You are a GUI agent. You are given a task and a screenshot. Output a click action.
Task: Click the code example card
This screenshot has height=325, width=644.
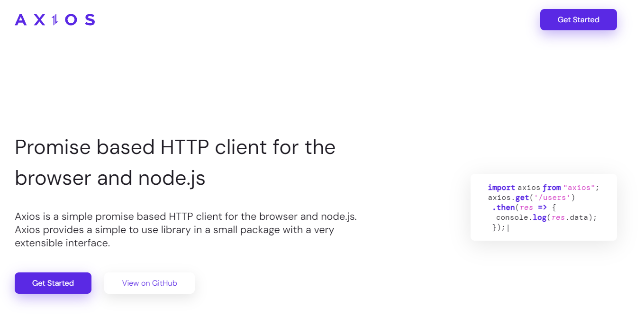[x=544, y=207]
